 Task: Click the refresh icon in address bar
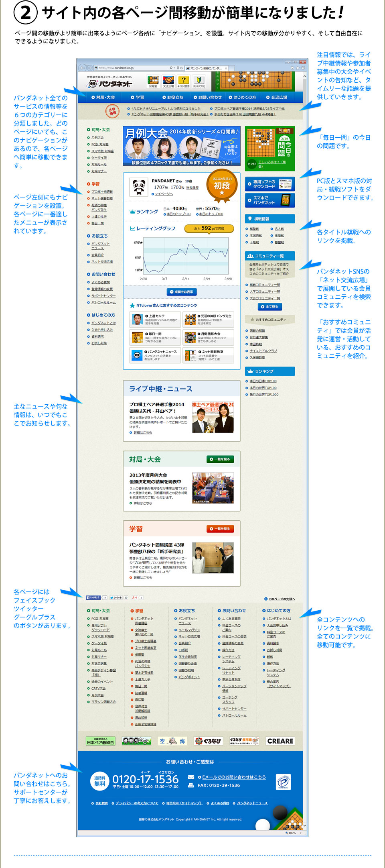point(182,68)
